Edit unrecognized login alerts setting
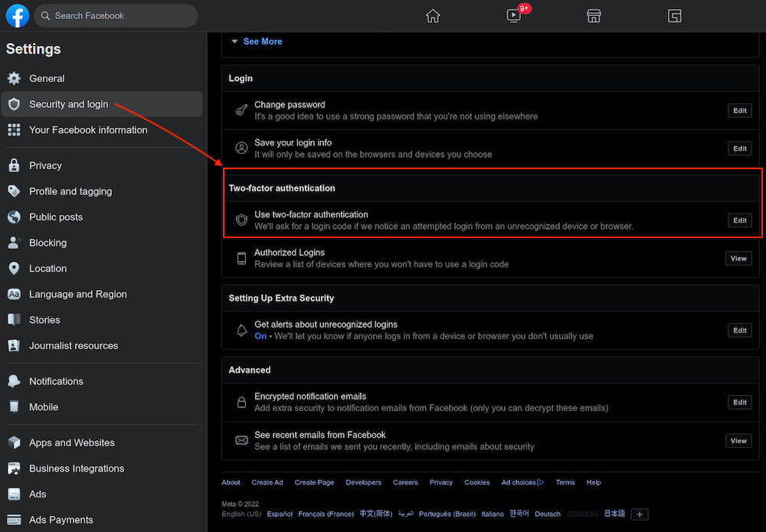 pyautogui.click(x=739, y=331)
